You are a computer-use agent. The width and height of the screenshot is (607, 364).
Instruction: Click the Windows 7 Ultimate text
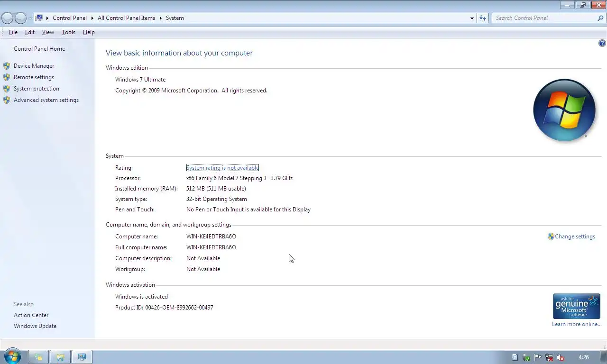click(140, 80)
